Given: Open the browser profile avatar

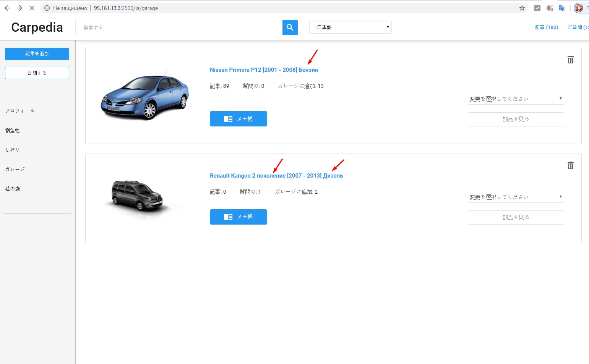Looking at the screenshot, I should (580, 8).
